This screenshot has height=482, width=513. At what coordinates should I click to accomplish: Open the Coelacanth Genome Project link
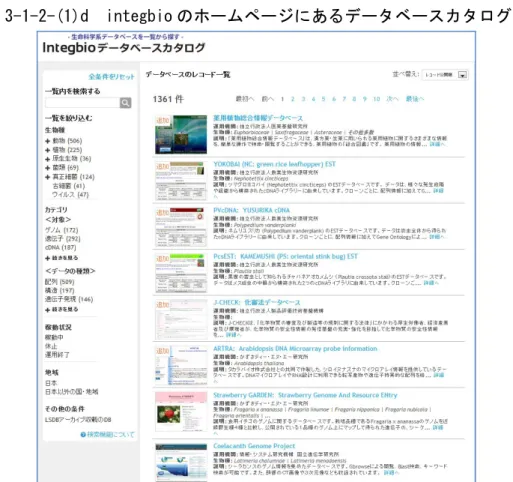(254, 446)
